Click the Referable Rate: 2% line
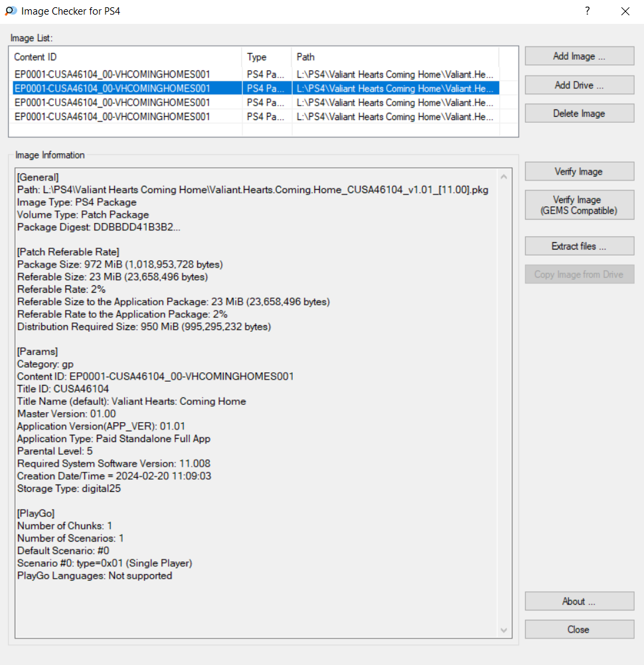Image resolution: width=644 pixels, height=665 pixels. pyautogui.click(x=62, y=289)
